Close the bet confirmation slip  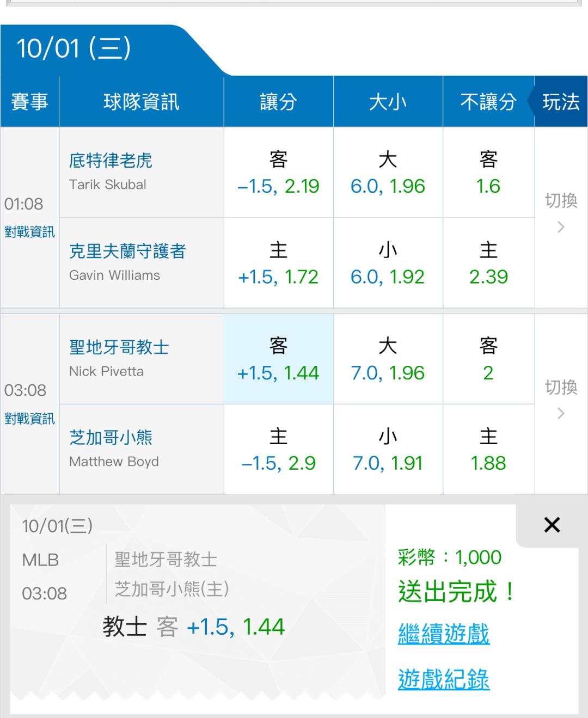point(552,525)
